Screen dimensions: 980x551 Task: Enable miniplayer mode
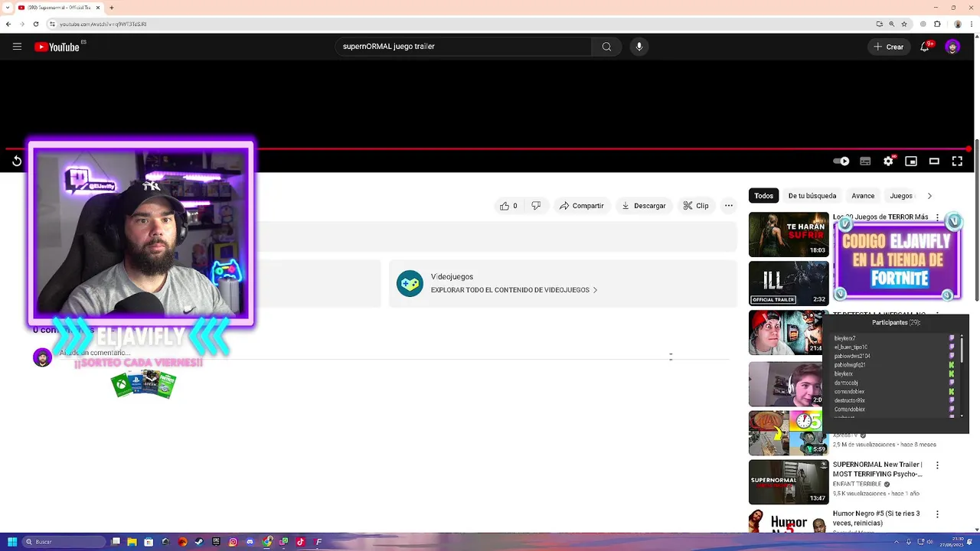pos(911,161)
